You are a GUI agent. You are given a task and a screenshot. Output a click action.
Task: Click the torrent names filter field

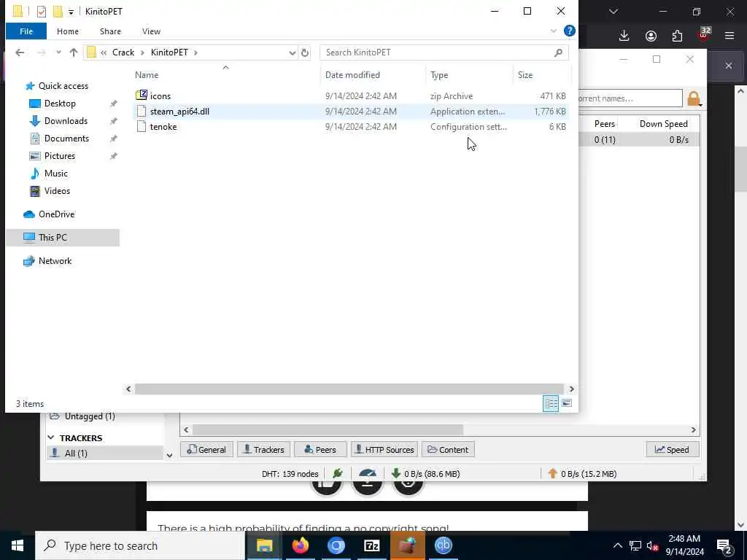pyautogui.click(x=630, y=98)
